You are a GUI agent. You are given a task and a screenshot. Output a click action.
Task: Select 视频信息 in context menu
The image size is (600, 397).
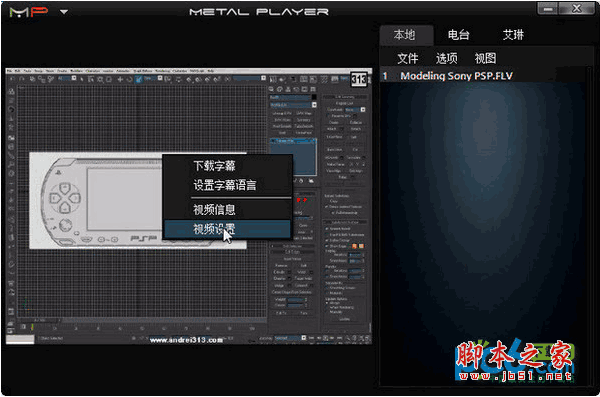[x=227, y=210]
